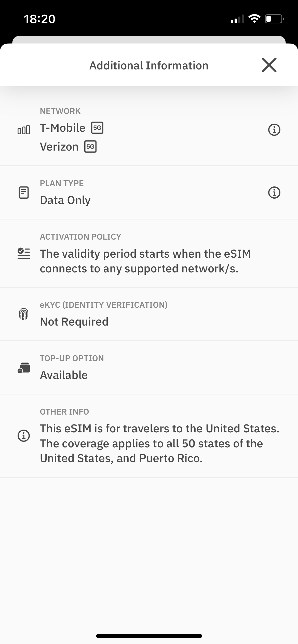The width and height of the screenshot is (298, 644).
Task: Open plan type info icon
Action: pos(274,193)
